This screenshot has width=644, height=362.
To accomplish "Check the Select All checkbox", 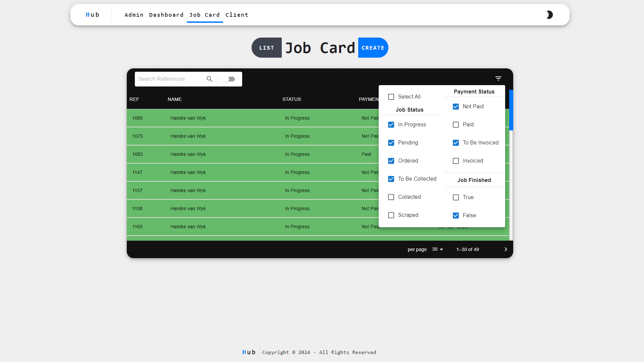I will (391, 97).
